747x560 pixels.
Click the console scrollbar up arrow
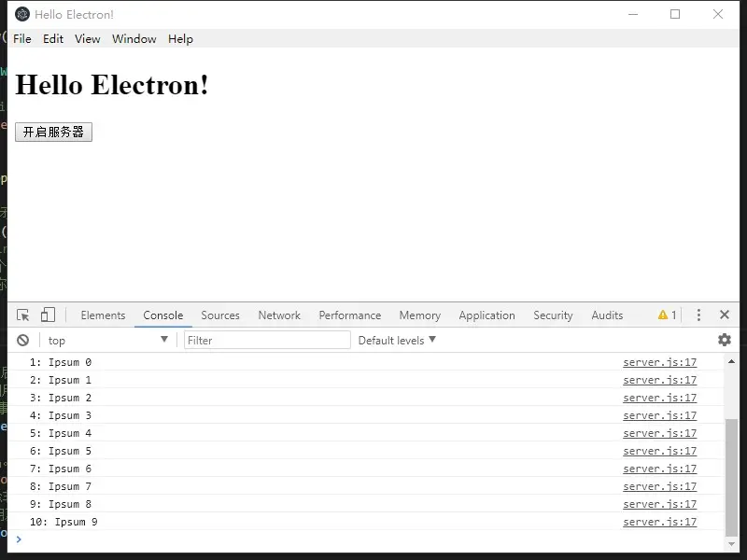point(731,361)
